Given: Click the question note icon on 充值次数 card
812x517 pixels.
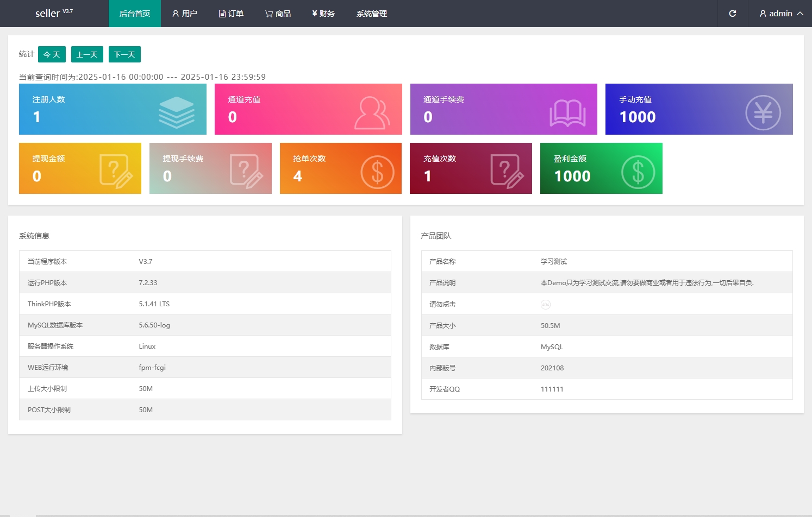Looking at the screenshot, I should [x=507, y=171].
